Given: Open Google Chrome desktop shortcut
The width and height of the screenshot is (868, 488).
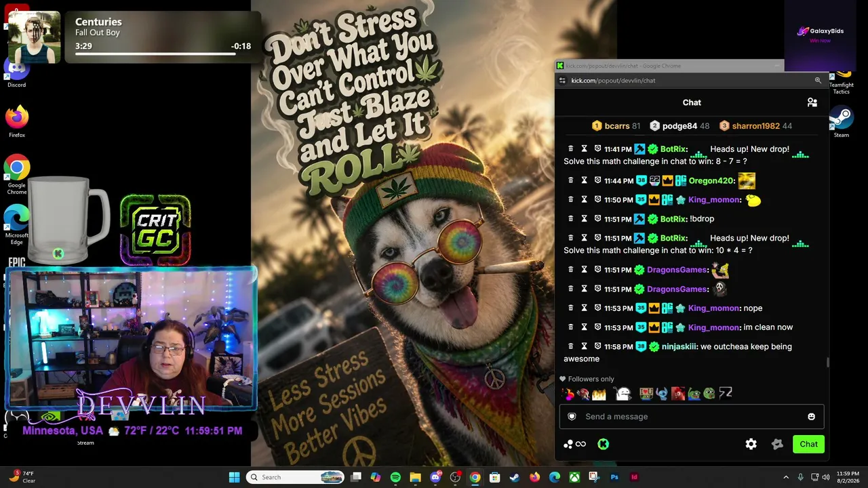Looking at the screenshot, I should coord(17,175).
